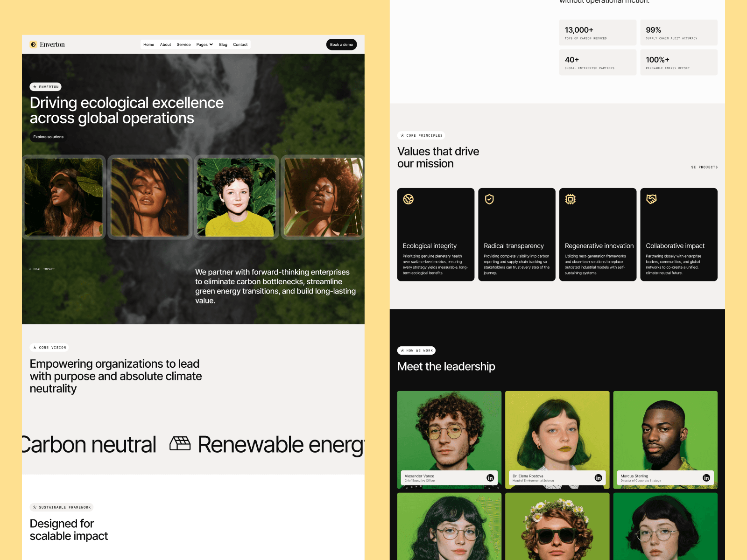
Task: Open Marcus Sterling's LinkedIn icon
Action: [706, 478]
